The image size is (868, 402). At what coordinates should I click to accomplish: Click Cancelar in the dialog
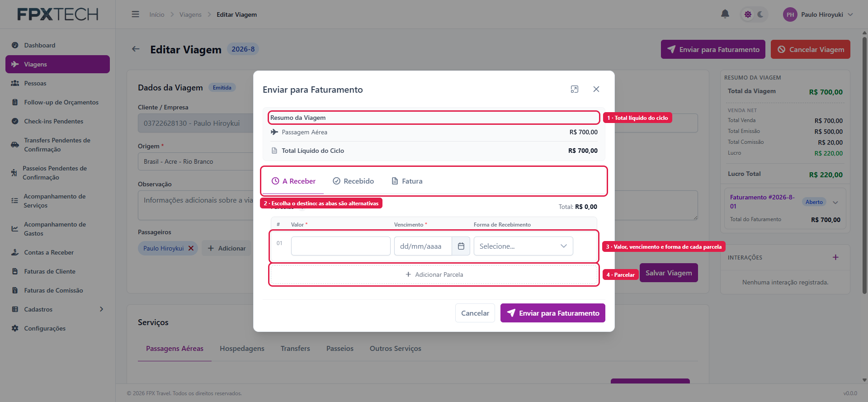(475, 313)
